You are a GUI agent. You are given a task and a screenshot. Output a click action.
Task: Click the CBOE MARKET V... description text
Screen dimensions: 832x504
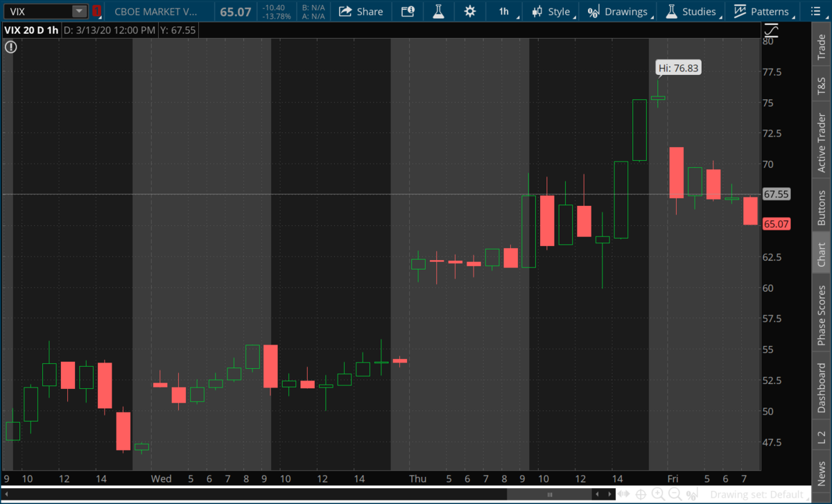click(x=155, y=11)
